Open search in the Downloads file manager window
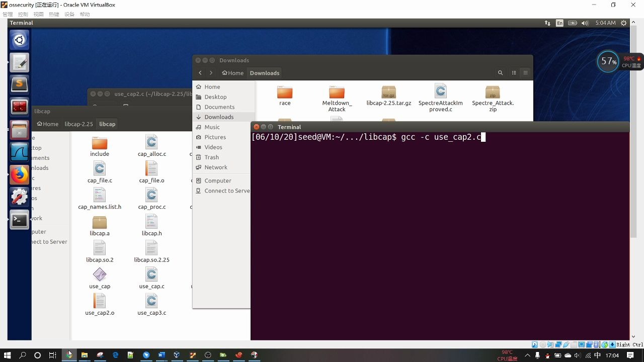Viewport: 644px width, 362px height. coord(500,72)
